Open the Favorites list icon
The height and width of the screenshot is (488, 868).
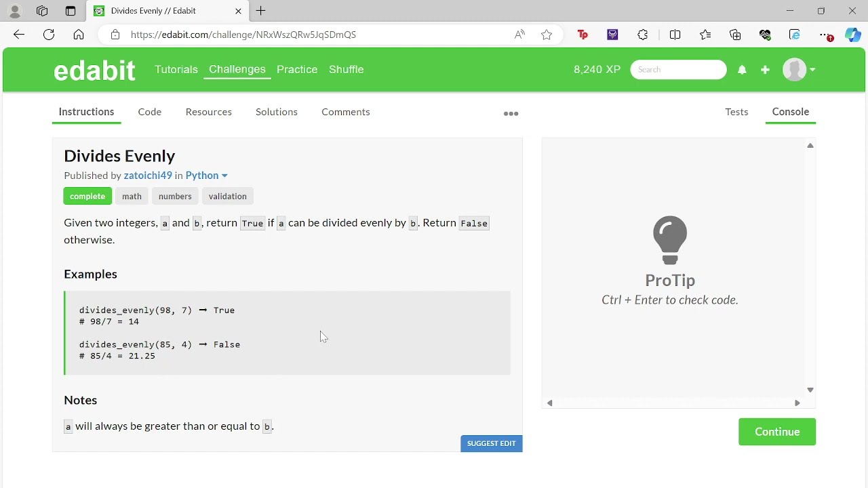point(705,35)
